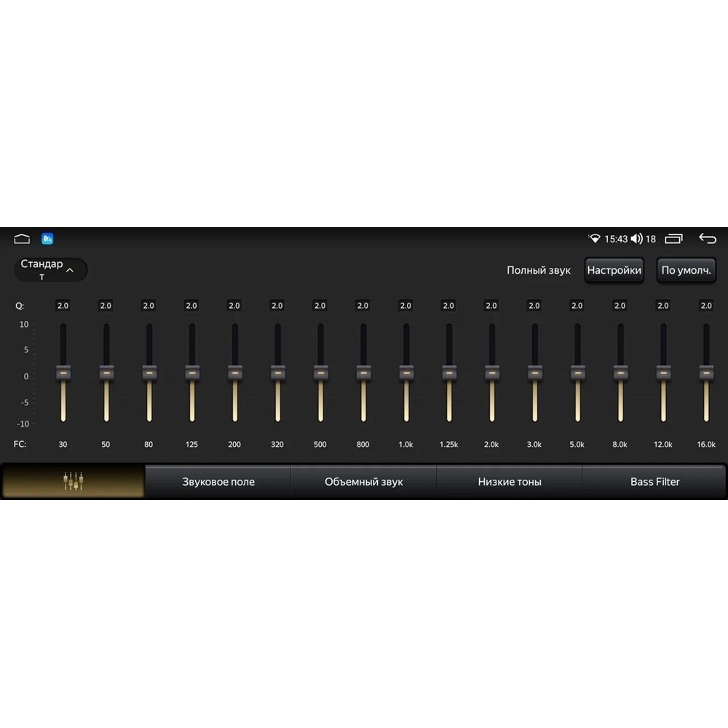Select the Q value above 8.0k band
The width and height of the screenshot is (728, 728).
(x=620, y=306)
